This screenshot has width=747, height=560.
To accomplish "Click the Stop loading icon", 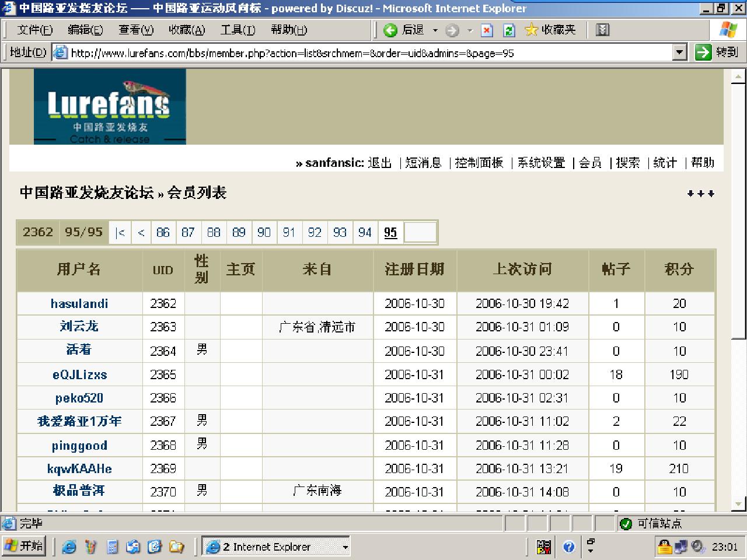I will [487, 30].
